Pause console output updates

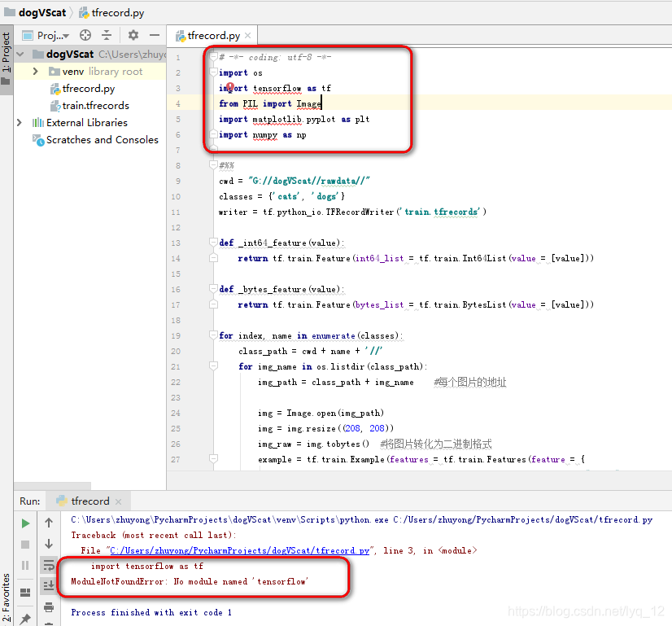pos(24,566)
